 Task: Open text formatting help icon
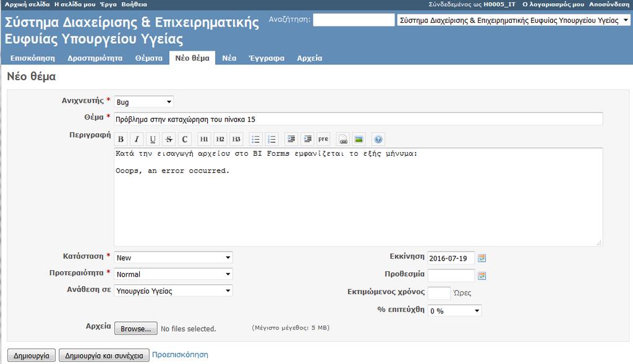pos(378,139)
